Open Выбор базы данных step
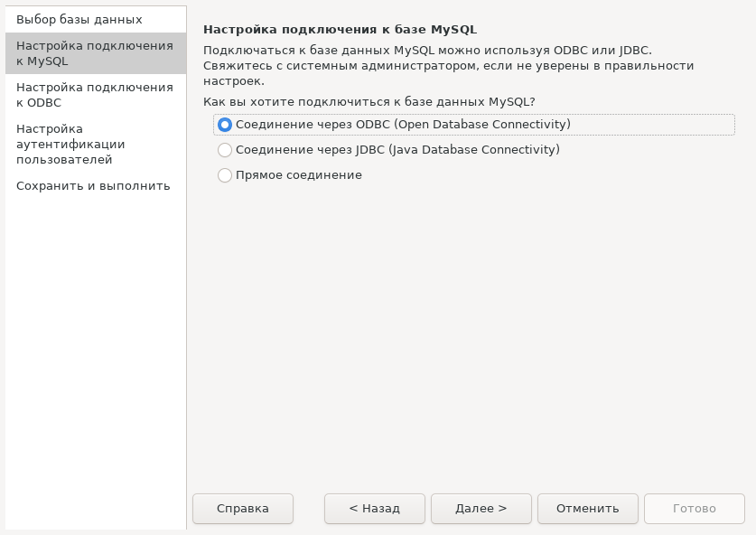The width and height of the screenshot is (756, 535). [x=96, y=20]
